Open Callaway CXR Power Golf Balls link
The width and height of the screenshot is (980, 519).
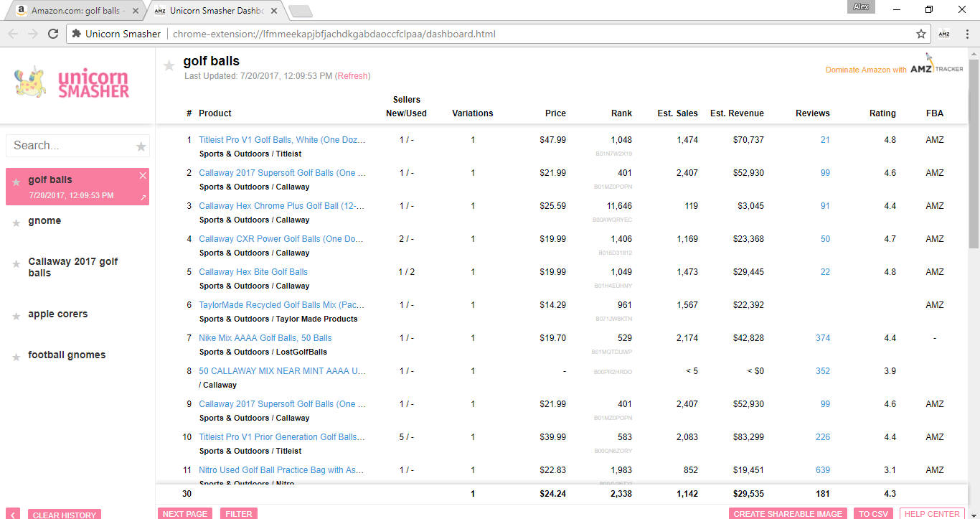click(x=281, y=239)
